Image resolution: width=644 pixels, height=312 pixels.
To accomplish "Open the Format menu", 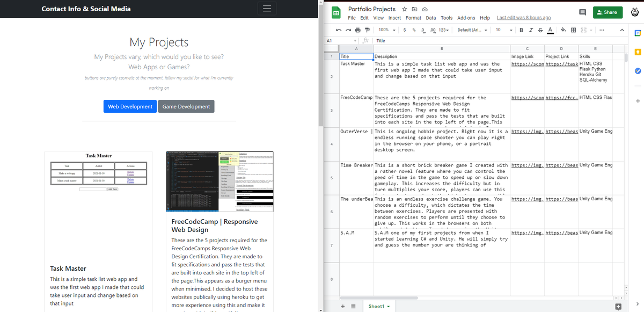I will [413, 18].
